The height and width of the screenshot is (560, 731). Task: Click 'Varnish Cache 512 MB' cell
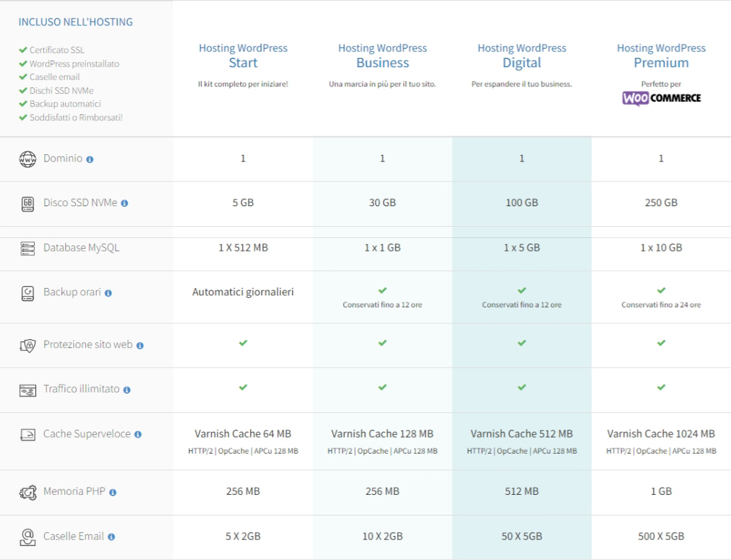521,434
